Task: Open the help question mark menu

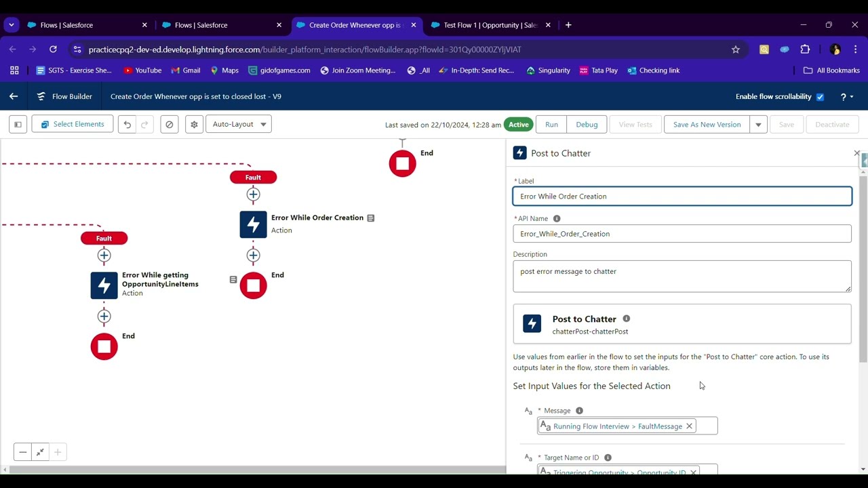Action: (x=846, y=96)
